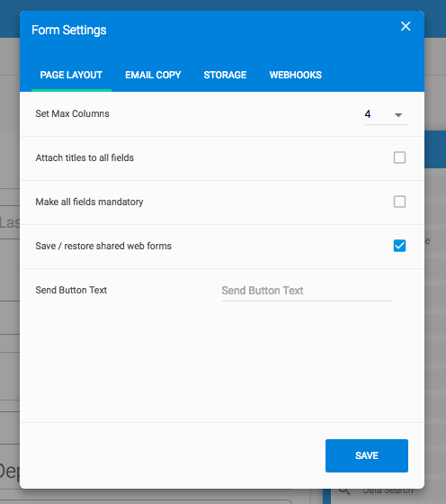
Task: Click the Form Settings dialog title
Action: (x=68, y=31)
